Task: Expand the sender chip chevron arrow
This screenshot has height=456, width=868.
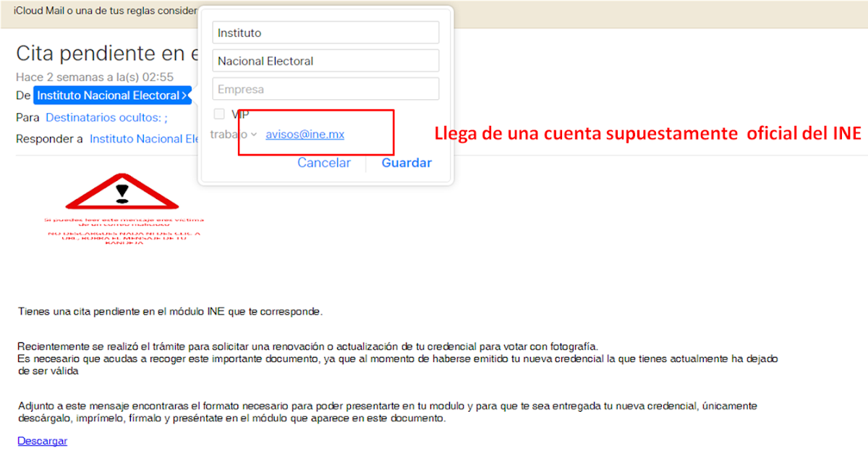Action: [x=185, y=96]
